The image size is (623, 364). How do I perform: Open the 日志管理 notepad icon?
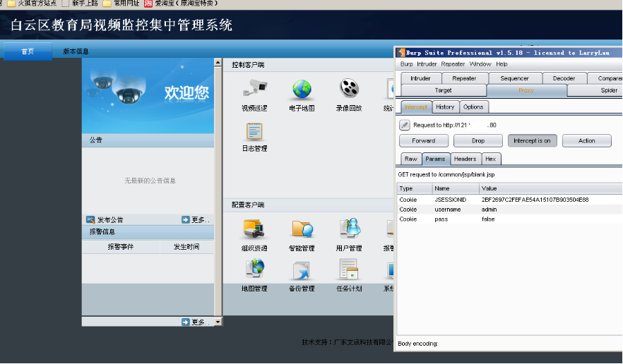point(254,131)
